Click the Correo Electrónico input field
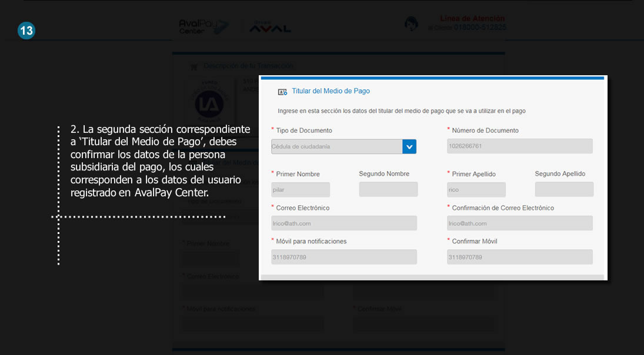 tap(343, 223)
